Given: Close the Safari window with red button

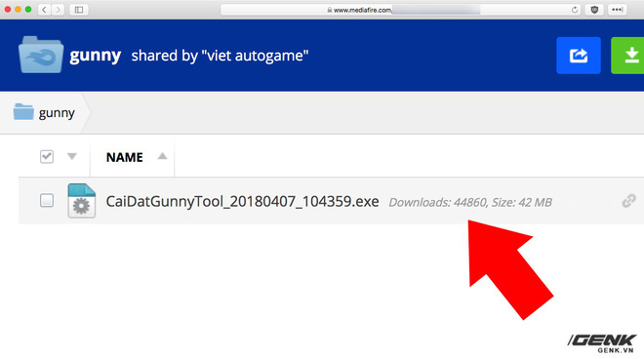Looking at the screenshot, I should [x=8, y=9].
